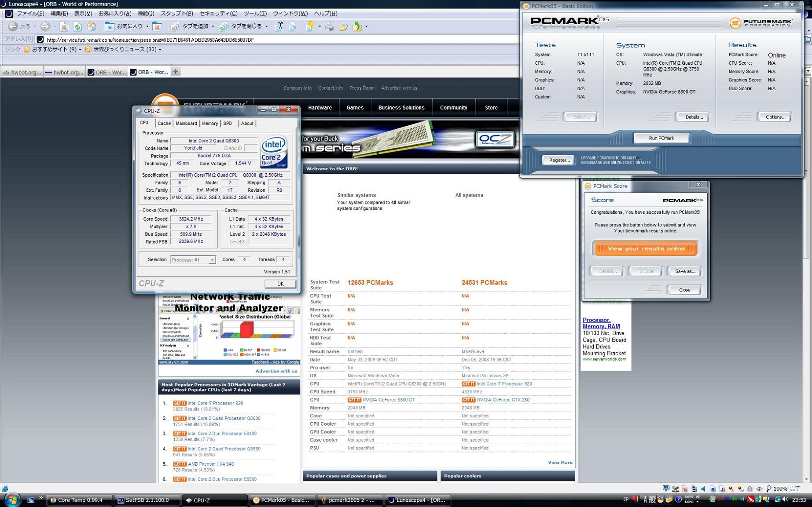Toggle KANA lock in language bar
Screen dimensions: 812x507
[x=689, y=502]
